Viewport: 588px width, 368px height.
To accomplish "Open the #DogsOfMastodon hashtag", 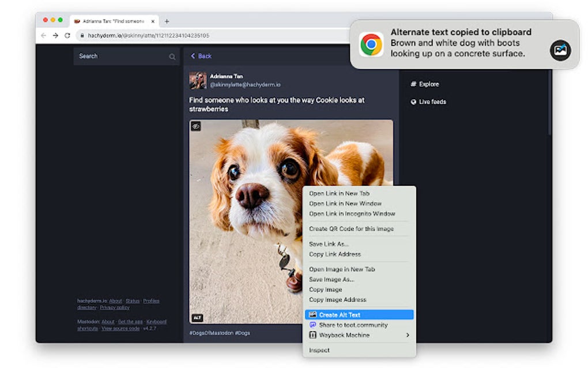I will [211, 333].
